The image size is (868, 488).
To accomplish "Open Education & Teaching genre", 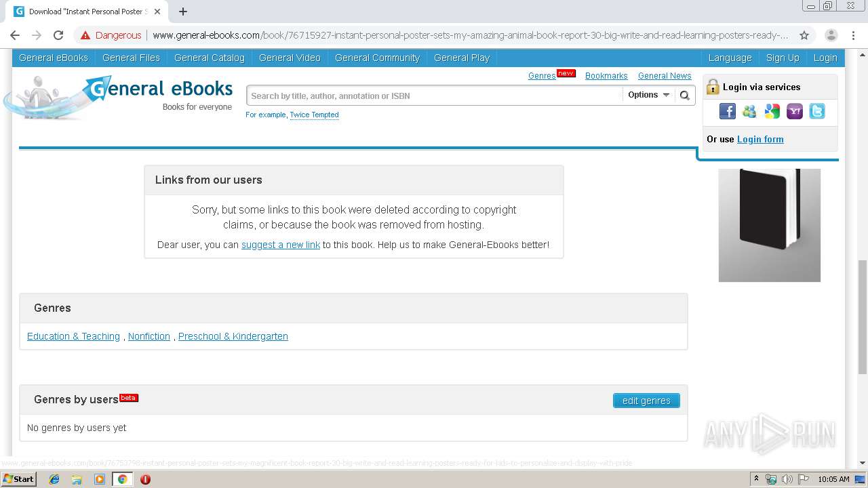I will [73, 336].
